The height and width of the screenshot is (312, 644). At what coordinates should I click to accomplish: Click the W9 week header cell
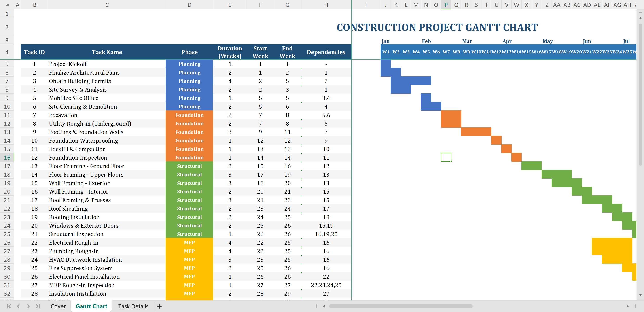click(x=466, y=52)
